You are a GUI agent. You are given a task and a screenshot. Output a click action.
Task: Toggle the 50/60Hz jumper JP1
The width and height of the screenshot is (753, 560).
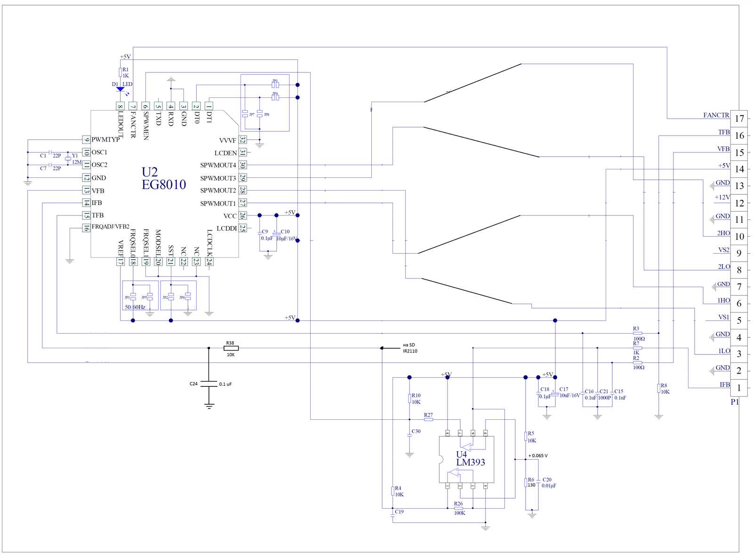coord(133,296)
